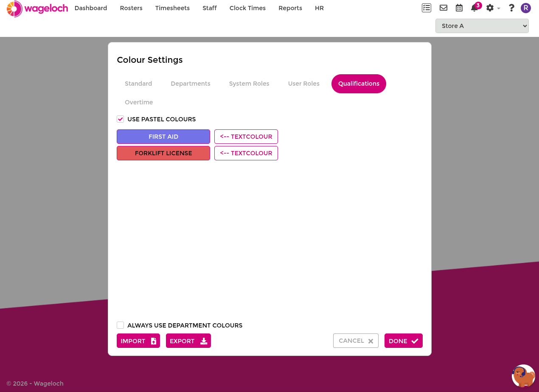
Task: Select the Store A dropdown
Action: [482, 26]
